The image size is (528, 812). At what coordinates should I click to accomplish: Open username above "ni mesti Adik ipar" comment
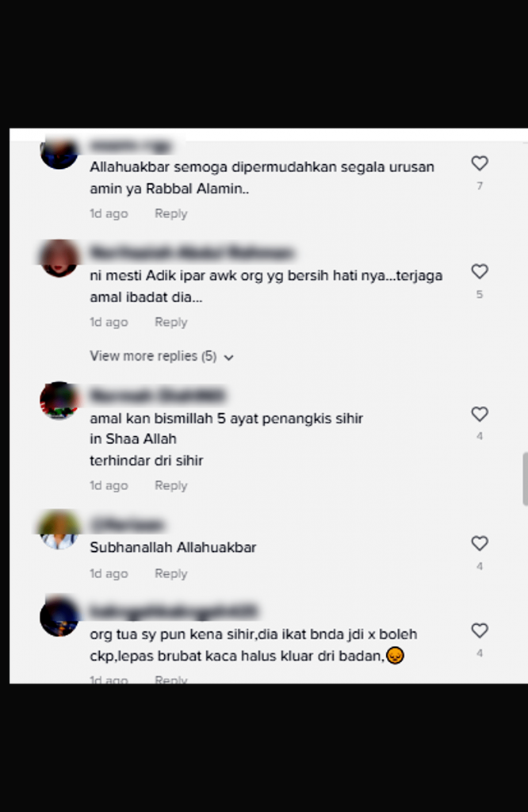pyautogui.click(x=192, y=253)
